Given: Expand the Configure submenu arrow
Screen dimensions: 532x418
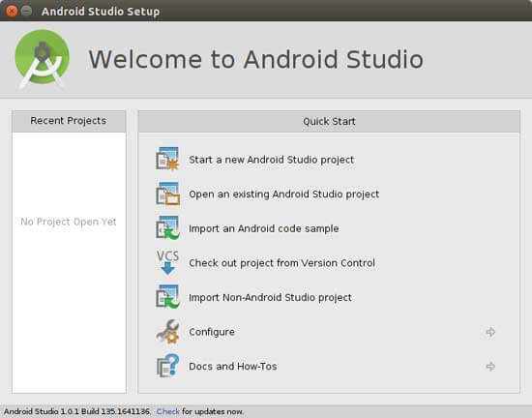Looking at the screenshot, I should tap(490, 332).
